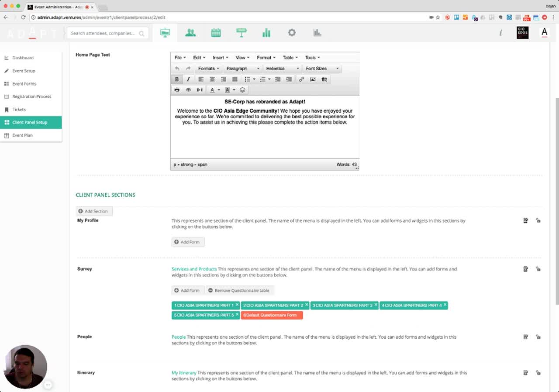The image size is (559, 392).
Task: Justify text in the editor
Action: coord(235,79)
